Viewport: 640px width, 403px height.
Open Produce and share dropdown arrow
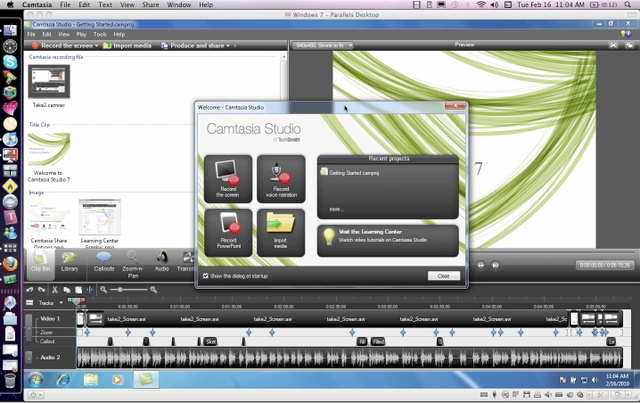point(228,46)
